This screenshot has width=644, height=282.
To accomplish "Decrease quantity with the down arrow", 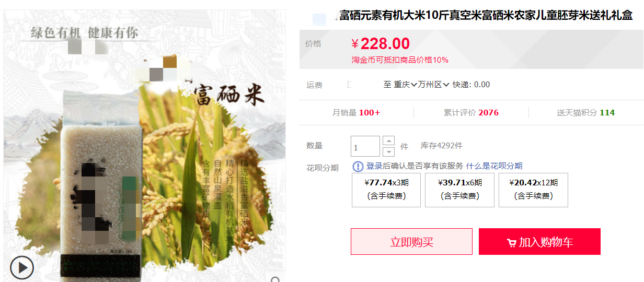I will (x=388, y=151).
